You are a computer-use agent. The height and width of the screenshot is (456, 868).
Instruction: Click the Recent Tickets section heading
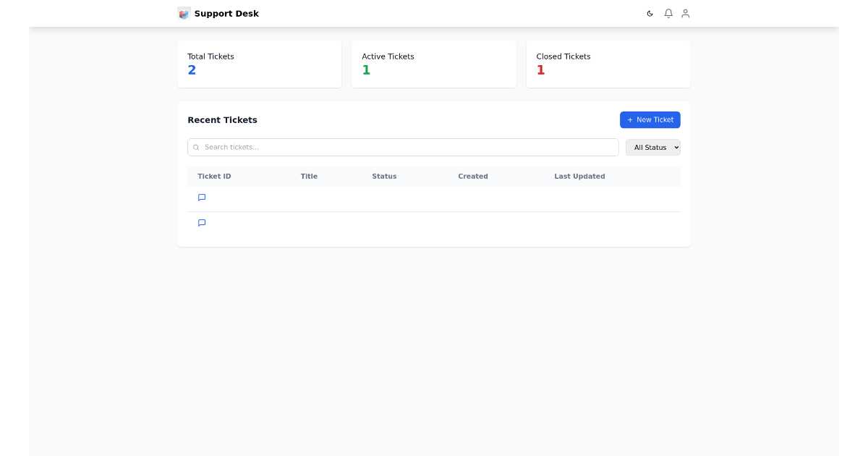222,119
